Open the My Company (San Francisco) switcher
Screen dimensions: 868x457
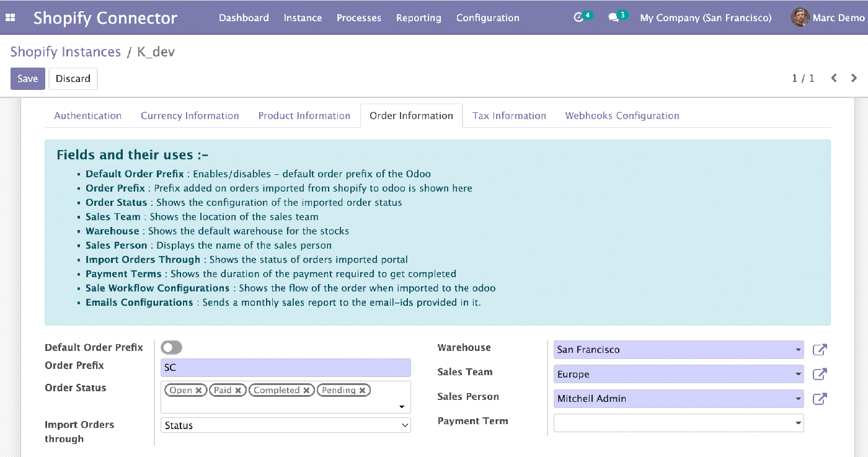(x=706, y=18)
